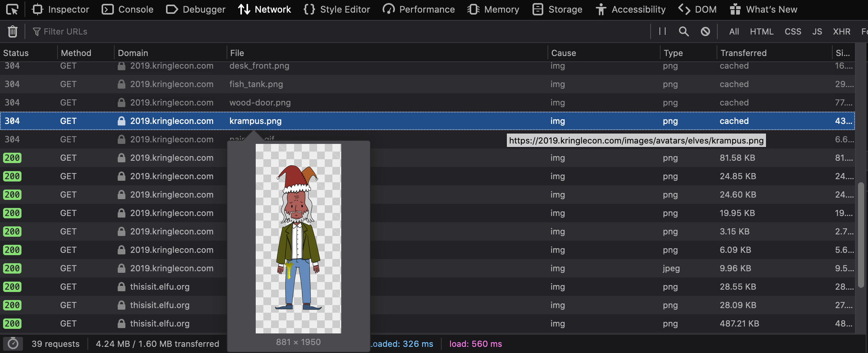The width and height of the screenshot is (868, 353).
Task: Select the row transferring 28.09 KB
Action: click(427, 305)
